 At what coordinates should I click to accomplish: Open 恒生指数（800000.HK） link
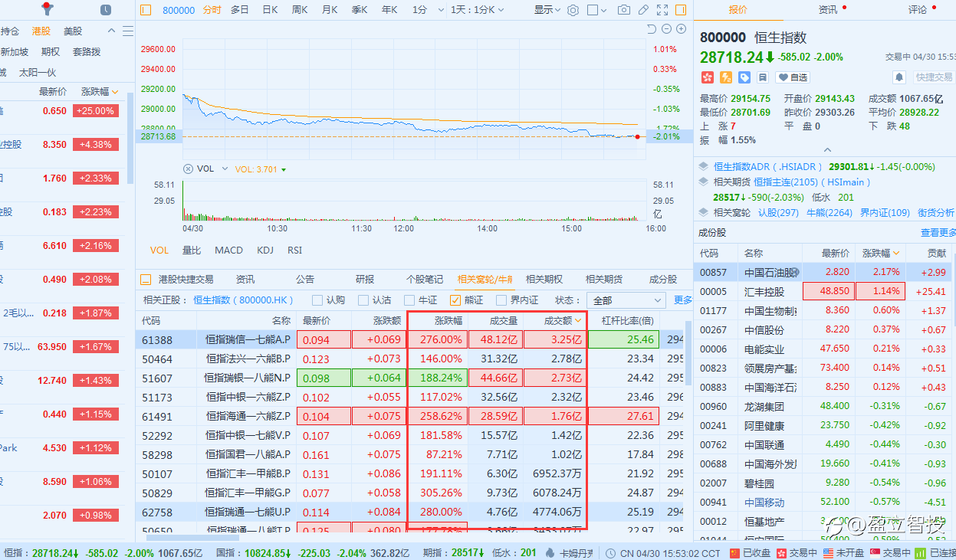[x=244, y=300]
